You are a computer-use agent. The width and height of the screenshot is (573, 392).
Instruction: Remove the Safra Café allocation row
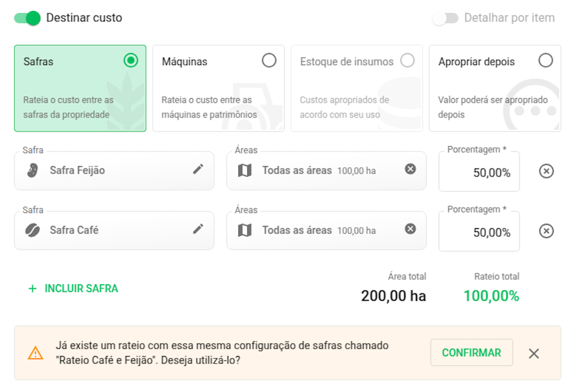546,231
